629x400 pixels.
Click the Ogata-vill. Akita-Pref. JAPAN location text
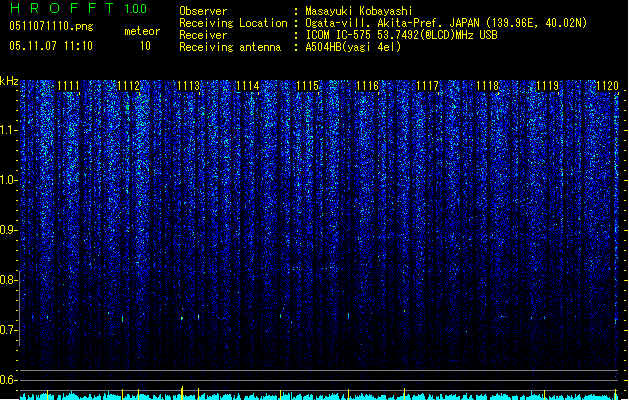tap(446, 23)
